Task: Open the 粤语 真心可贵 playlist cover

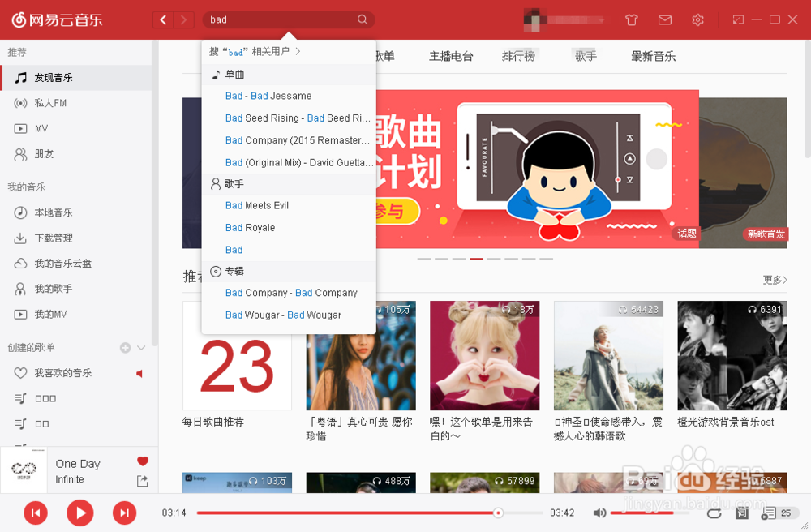Action: point(361,356)
